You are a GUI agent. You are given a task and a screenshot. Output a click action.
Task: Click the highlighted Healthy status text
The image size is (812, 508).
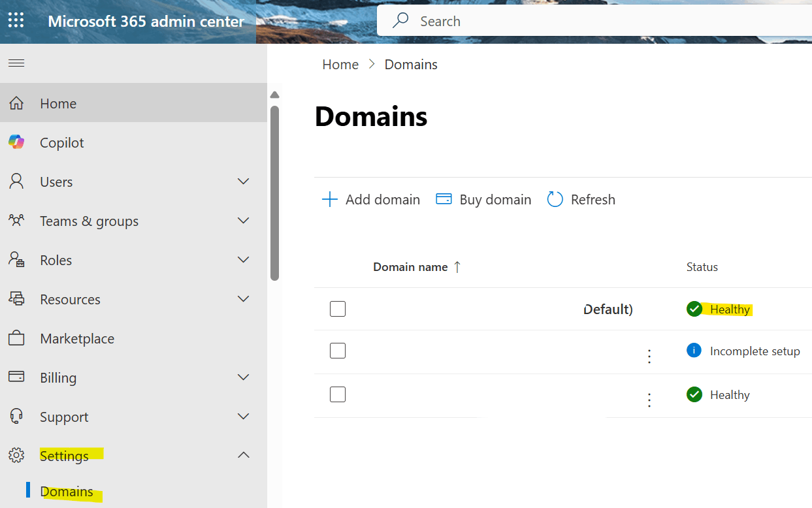click(730, 309)
